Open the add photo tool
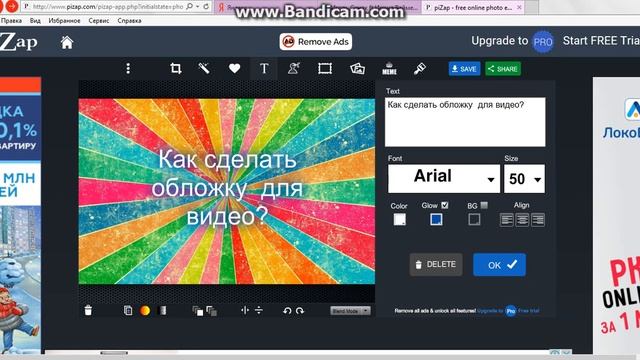This screenshot has height=360, width=640. point(357,69)
